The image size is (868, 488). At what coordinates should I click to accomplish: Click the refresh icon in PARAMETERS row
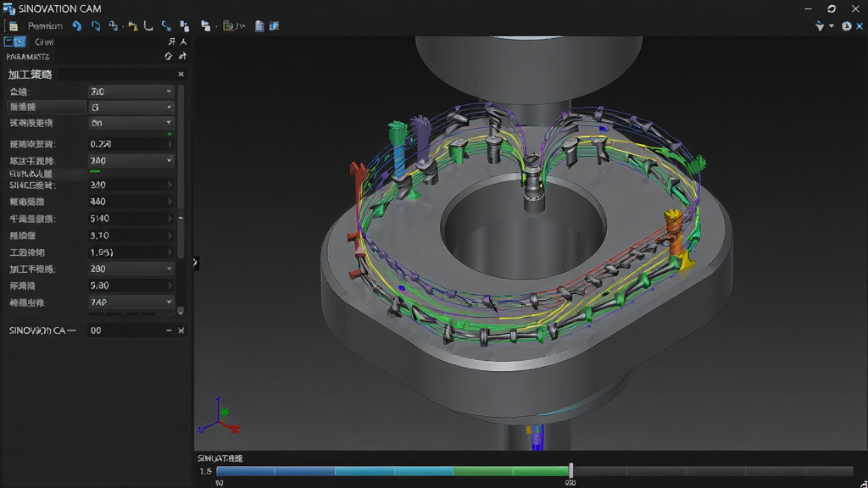[x=169, y=57]
